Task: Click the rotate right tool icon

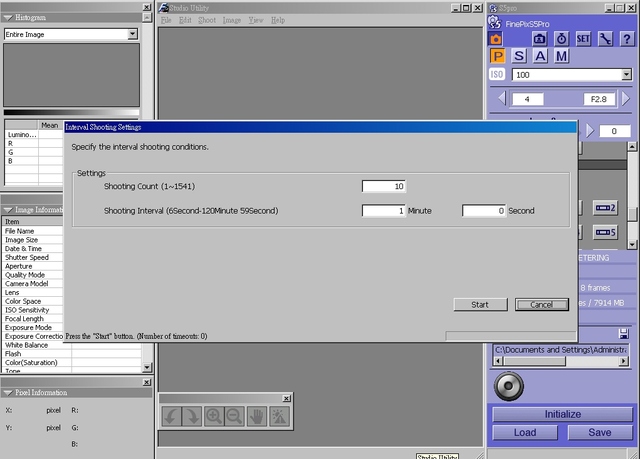Action: tap(192, 416)
